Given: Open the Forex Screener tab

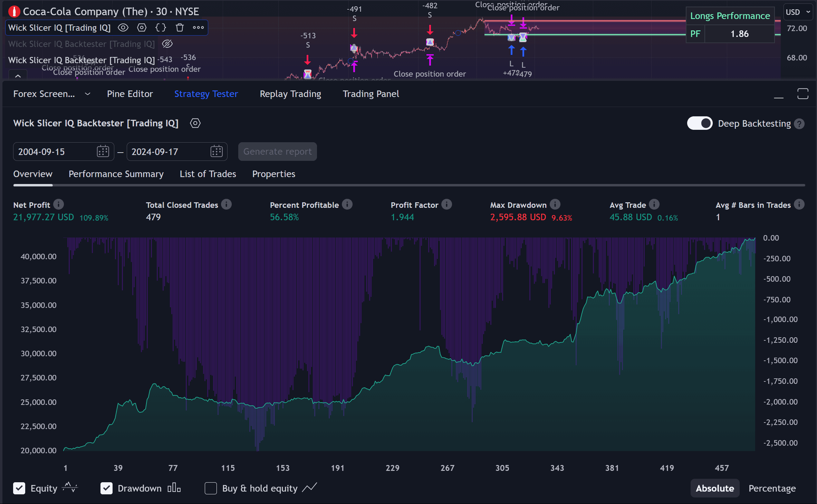Looking at the screenshot, I should [44, 94].
